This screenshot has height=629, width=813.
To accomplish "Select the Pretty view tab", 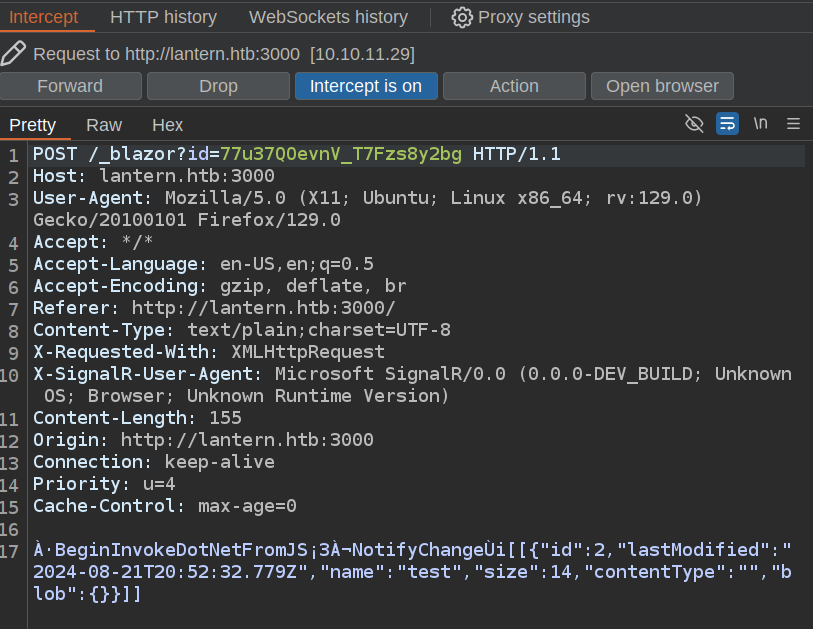I will (33, 125).
